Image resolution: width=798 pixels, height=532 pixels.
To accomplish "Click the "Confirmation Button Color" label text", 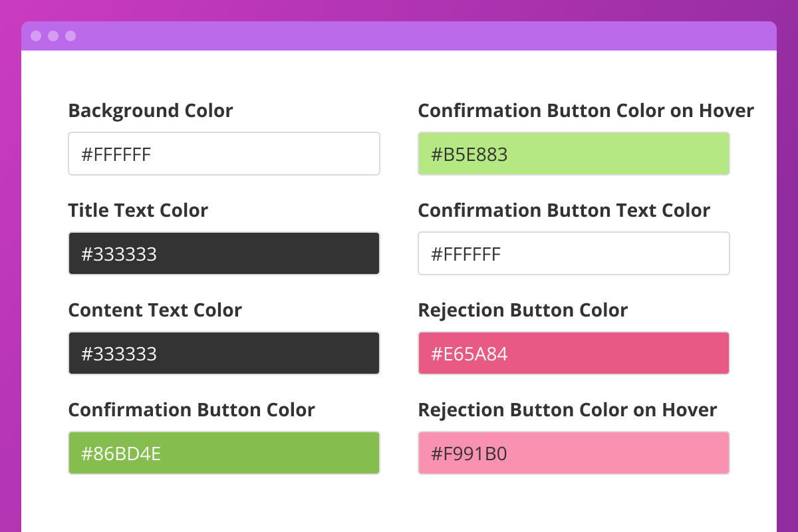I will [192, 410].
